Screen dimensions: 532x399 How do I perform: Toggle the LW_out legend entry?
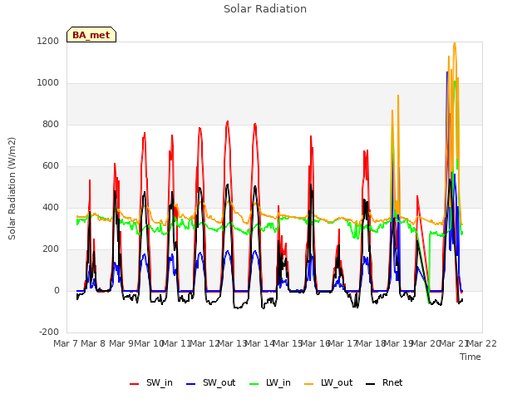(x=328, y=382)
